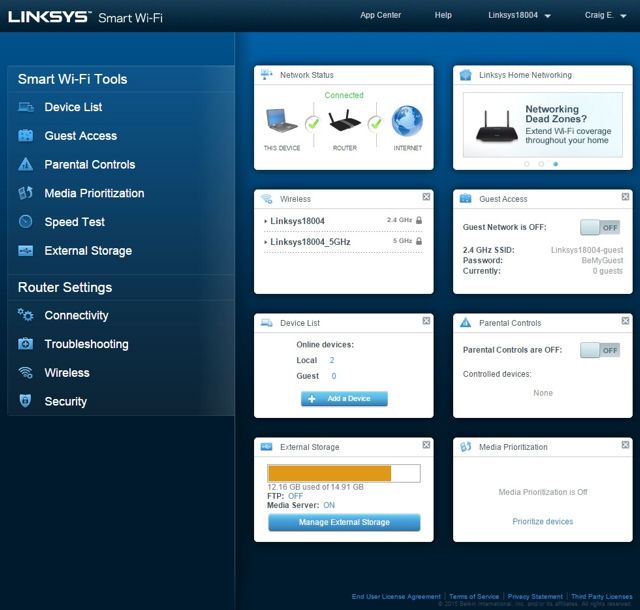Open the Privacy Statement link
This screenshot has width=640, height=610.
pos(535,597)
